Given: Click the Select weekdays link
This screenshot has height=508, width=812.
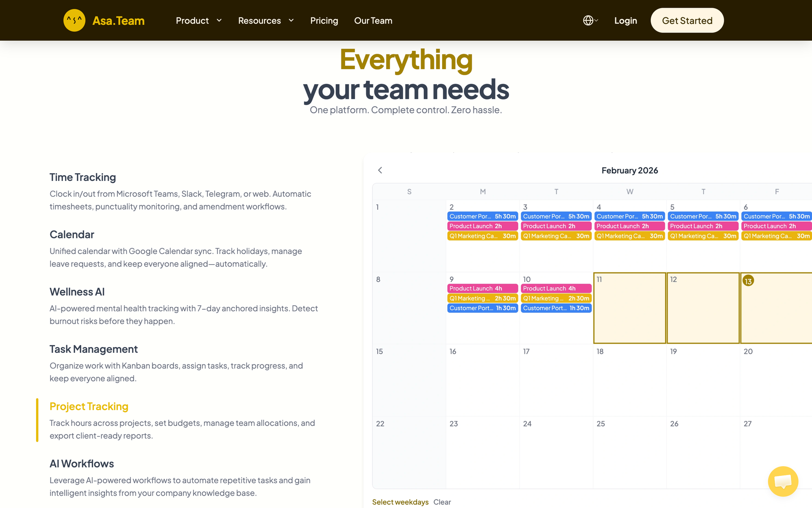Looking at the screenshot, I should 400,502.
